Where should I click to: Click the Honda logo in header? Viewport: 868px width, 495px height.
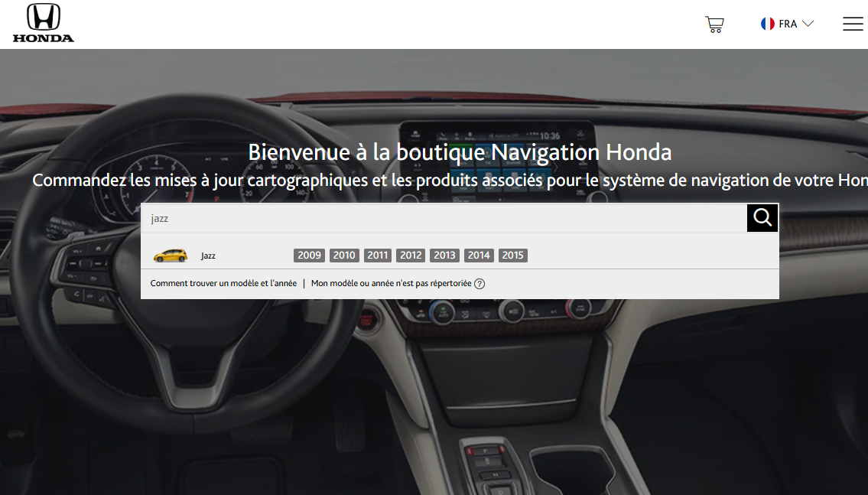pyautogui.click(x=43, y=23)
